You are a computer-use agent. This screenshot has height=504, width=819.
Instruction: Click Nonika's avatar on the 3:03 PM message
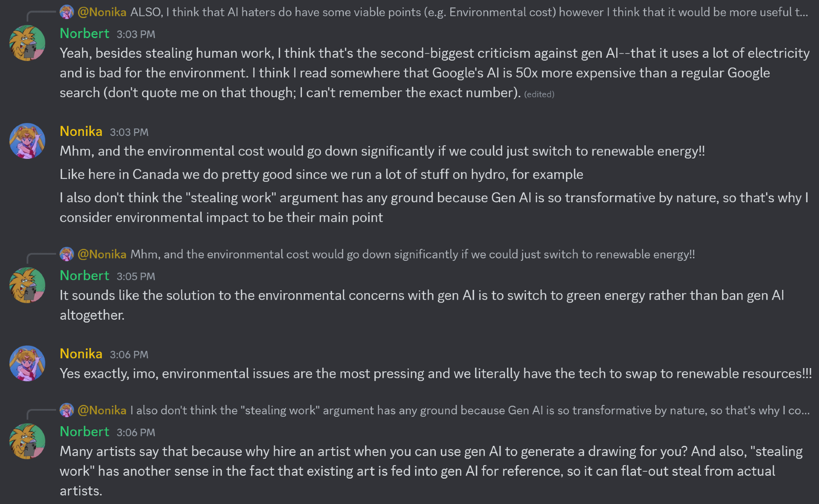click(27, 141)
